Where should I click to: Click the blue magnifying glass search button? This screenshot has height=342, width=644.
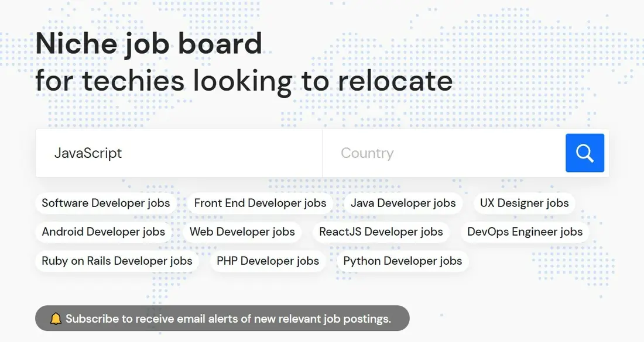point(584,153)
